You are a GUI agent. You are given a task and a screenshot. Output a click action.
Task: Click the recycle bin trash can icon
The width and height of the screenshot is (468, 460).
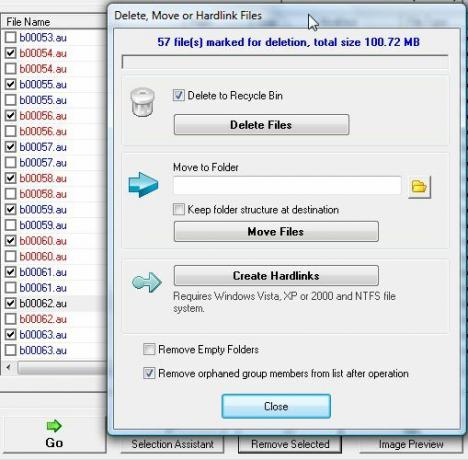[x=142, y=102]
